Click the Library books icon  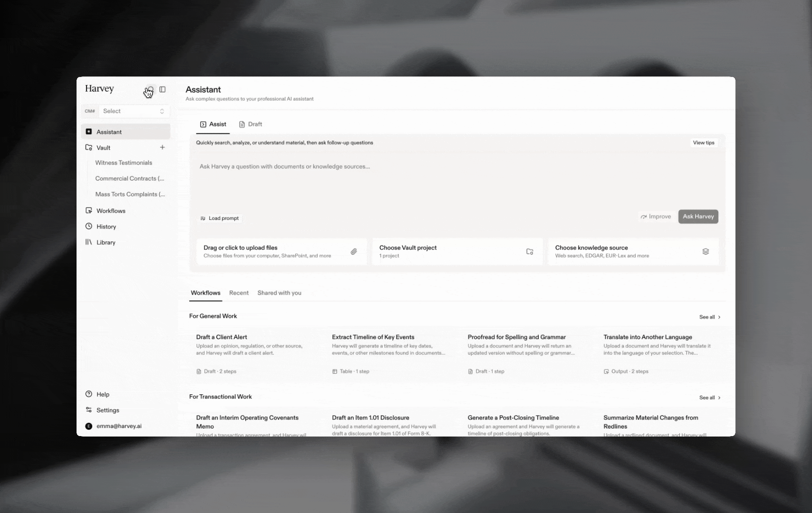(88, 242)
